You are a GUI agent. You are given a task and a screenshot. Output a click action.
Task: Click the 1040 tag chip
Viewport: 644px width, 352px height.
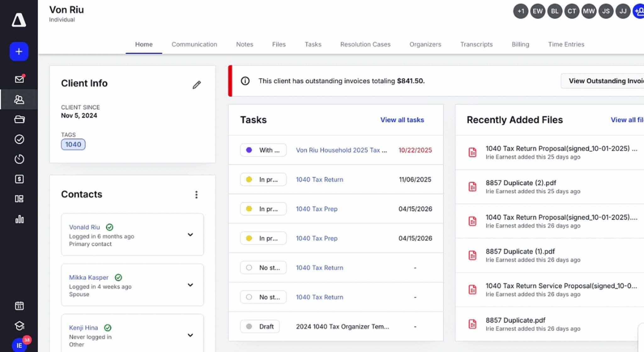tap(73, 145)
